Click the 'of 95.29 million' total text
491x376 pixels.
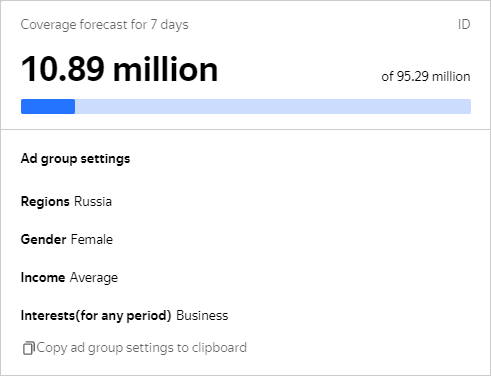pos(426,76)
